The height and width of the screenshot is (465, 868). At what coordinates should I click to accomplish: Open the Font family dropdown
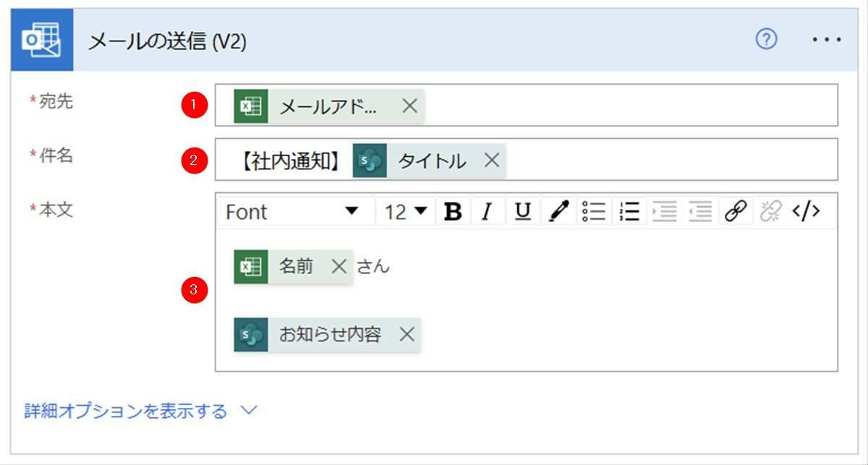click(x=292, y=212)
